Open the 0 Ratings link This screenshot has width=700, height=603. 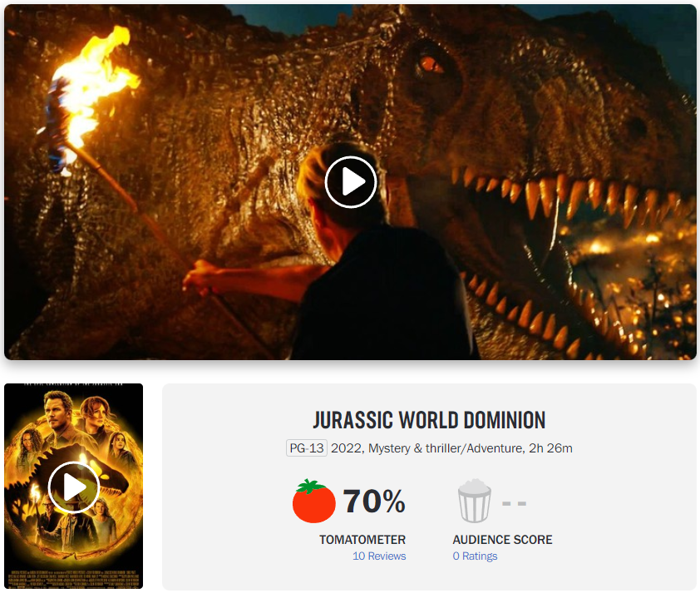point(475,556)
